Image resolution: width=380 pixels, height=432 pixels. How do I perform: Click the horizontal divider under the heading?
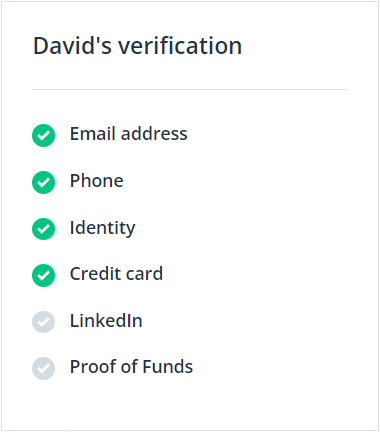[189, 89]
